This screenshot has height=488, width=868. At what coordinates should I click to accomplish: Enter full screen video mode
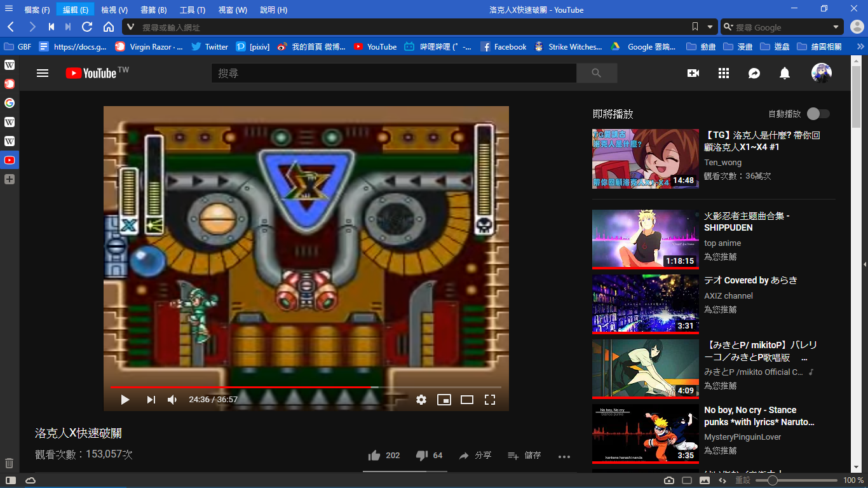(x=490, y=400)
